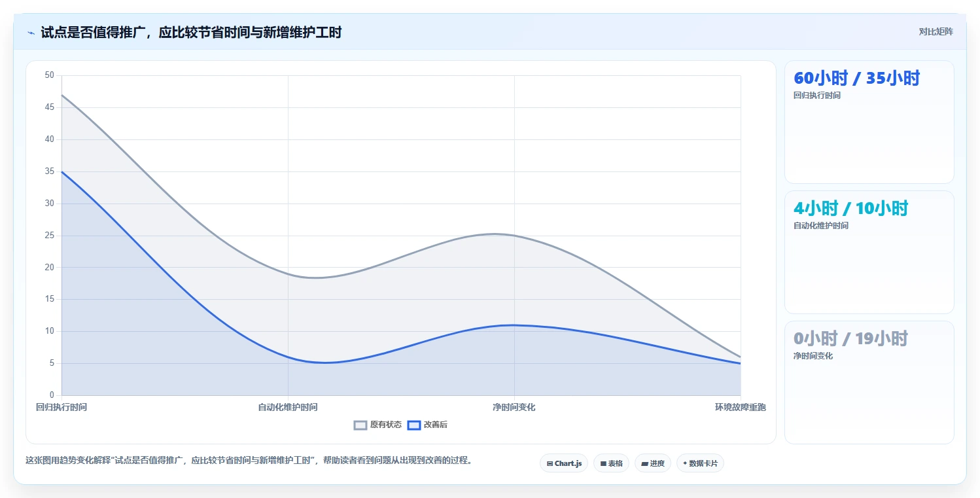Click the 净时间变化 x-axis label
Image resolution: width=980 pixels, height=498 pixels.
click(x=514, y=407)
